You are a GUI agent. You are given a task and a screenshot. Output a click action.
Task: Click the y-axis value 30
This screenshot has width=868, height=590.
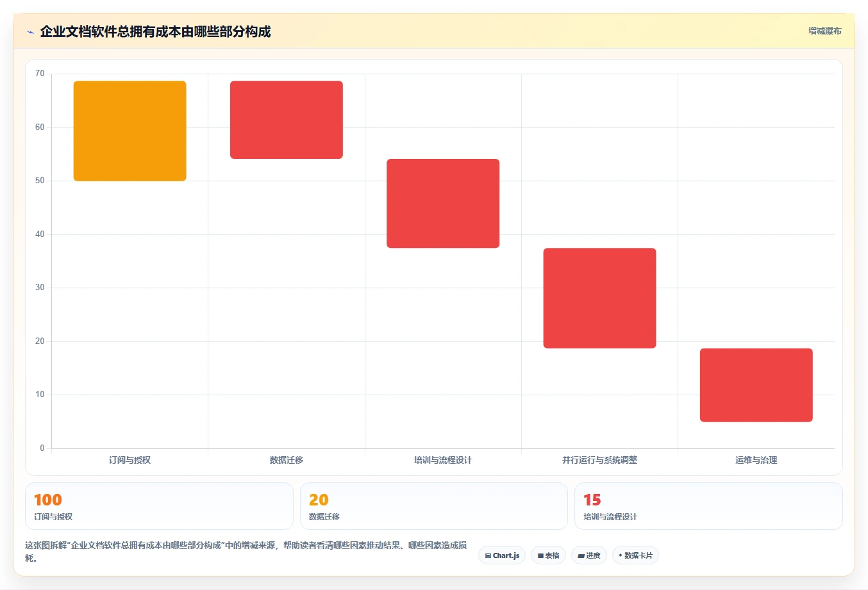pyautogui.click(x=40, y=288)
